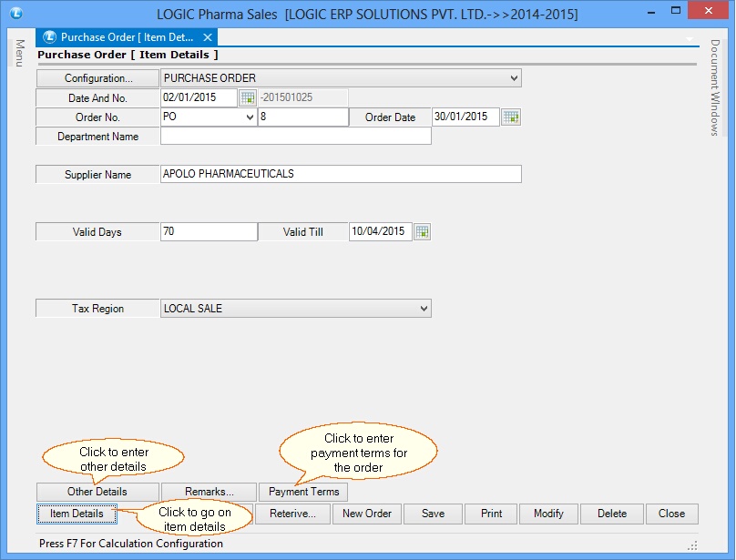Click the Print button
This screenshot has height=560, width=736.
(491, 514)
